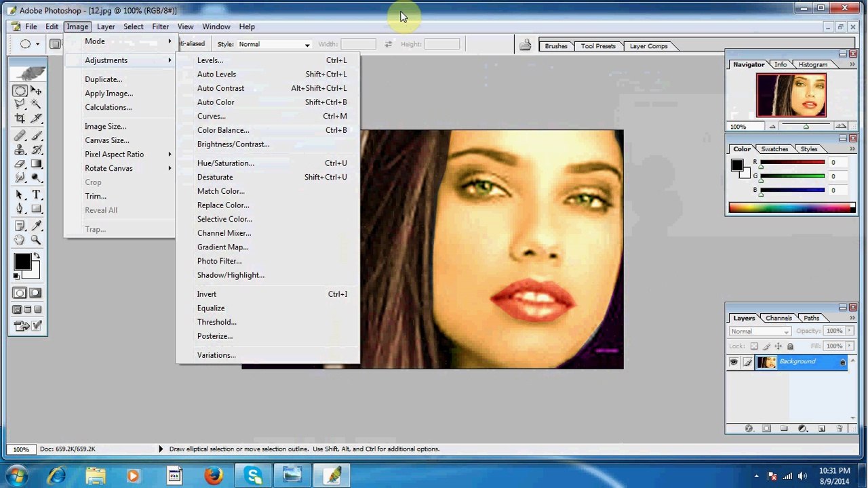The image size is (868, 488).
Task: Hide the Background layer eye icon
Action: tap(733, 363)
